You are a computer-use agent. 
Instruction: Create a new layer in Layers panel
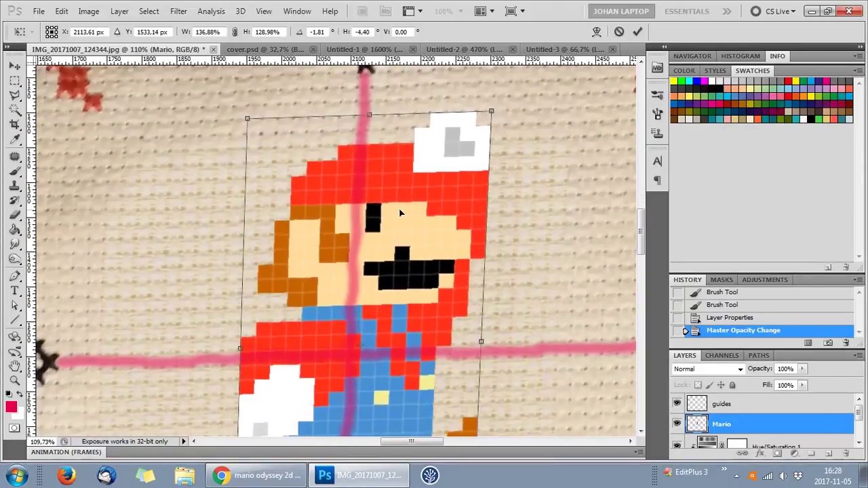pyautogui.click(x=828, y=453)
